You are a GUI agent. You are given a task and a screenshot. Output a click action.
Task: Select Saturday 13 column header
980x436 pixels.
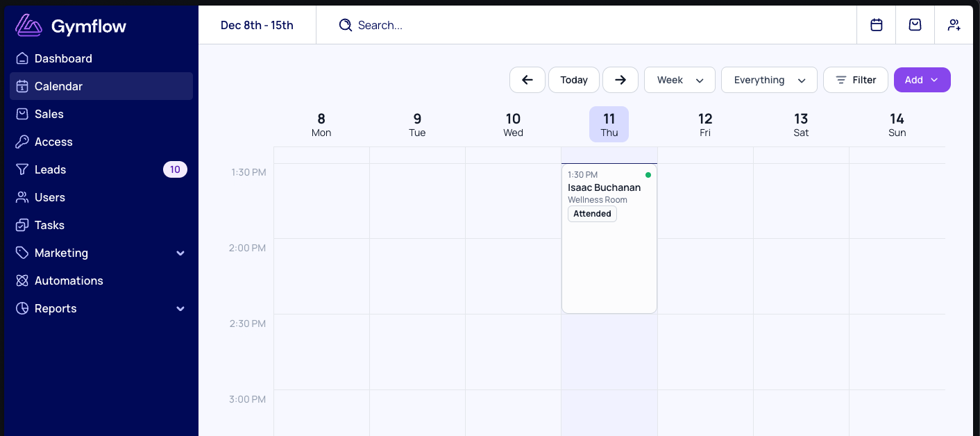coord(801,124)
